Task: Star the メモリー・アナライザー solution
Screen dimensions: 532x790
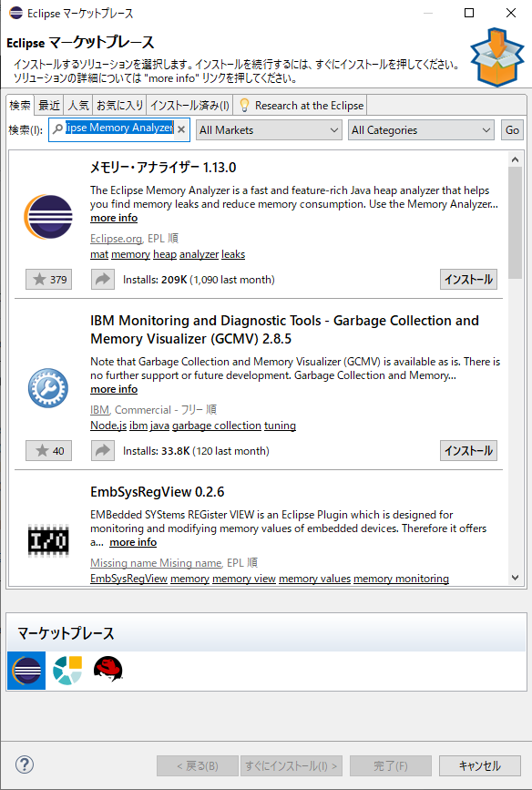Action: [47, 280]
